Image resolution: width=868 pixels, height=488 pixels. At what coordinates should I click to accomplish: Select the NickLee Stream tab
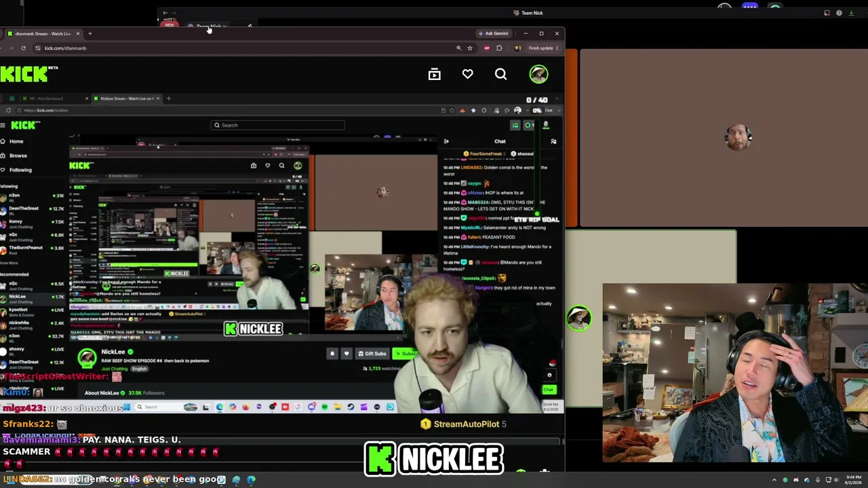126,99
